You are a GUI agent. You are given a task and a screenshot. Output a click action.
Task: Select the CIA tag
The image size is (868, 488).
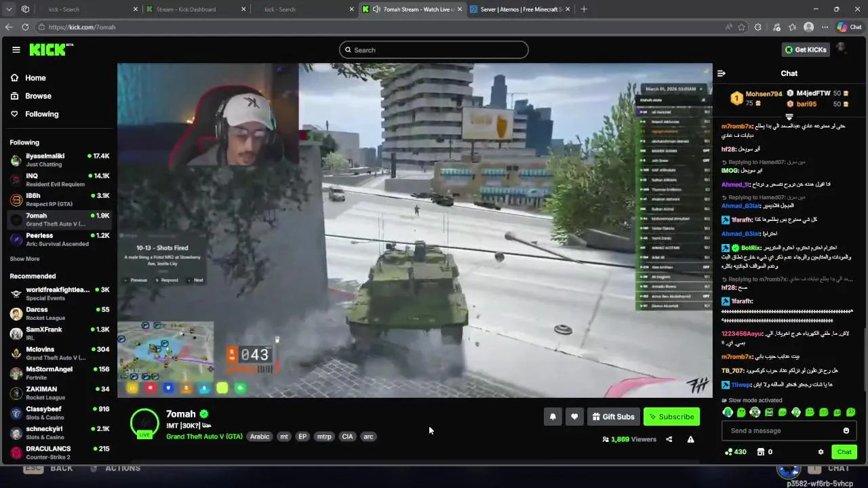[x=347, y=436]
